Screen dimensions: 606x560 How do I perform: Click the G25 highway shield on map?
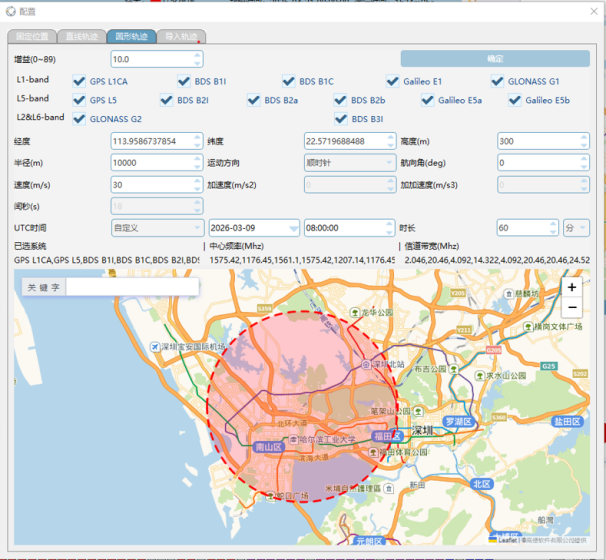[549, 366]
